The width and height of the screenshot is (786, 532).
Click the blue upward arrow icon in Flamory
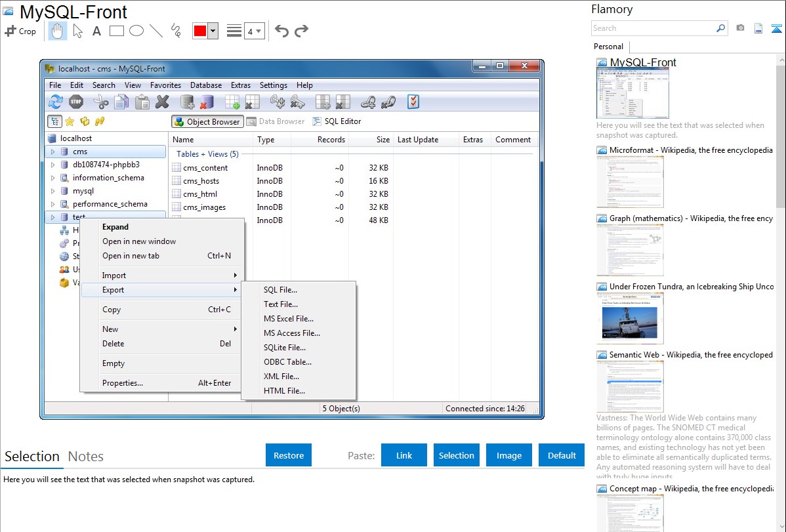coord(776,28)
